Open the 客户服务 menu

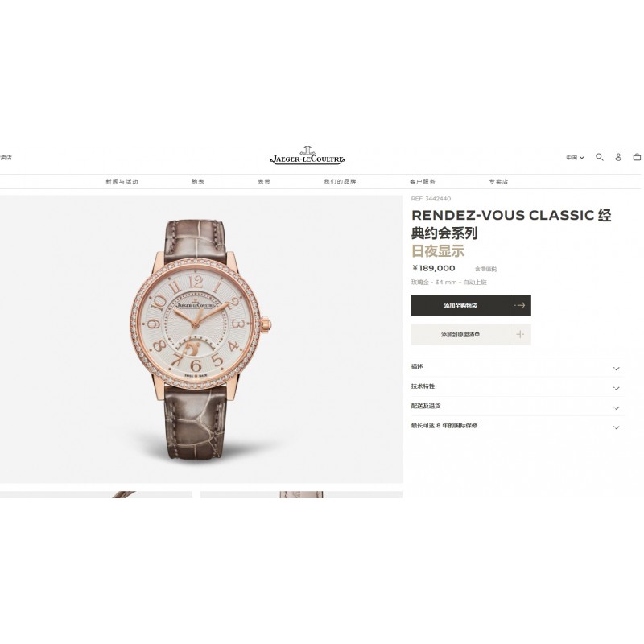[x=423, y=182]
